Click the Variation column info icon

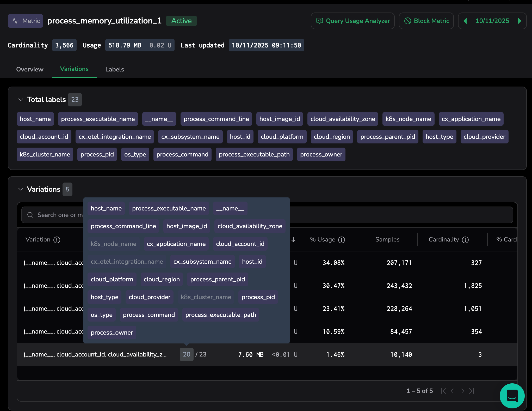57,240
